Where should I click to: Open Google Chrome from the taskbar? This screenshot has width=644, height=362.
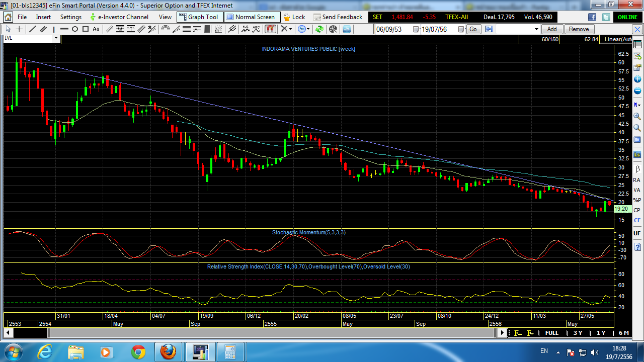coord(138,351)
